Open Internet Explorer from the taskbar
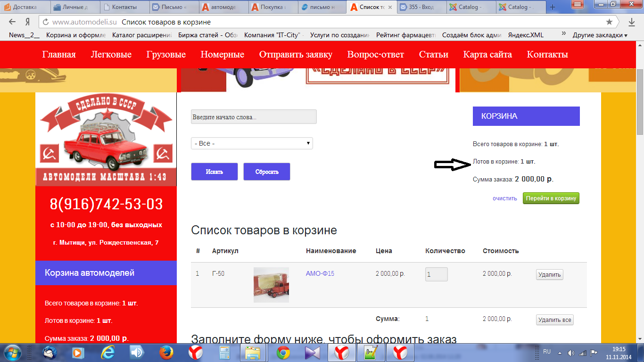The image size is (644, 362). click(x=107, y=353)
